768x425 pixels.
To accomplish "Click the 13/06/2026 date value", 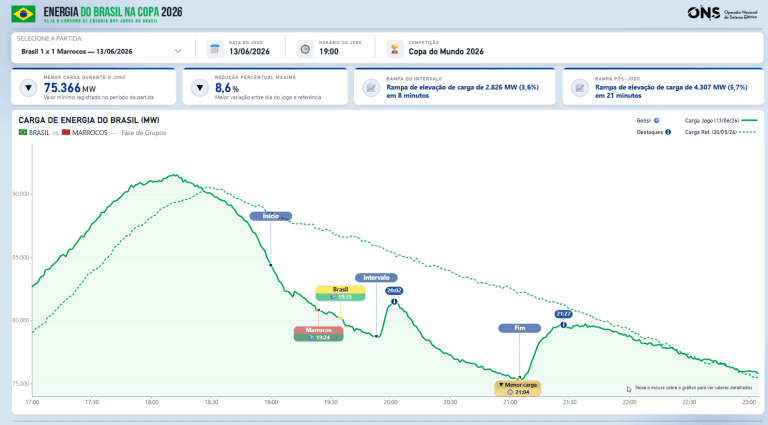I will point(249,51).
